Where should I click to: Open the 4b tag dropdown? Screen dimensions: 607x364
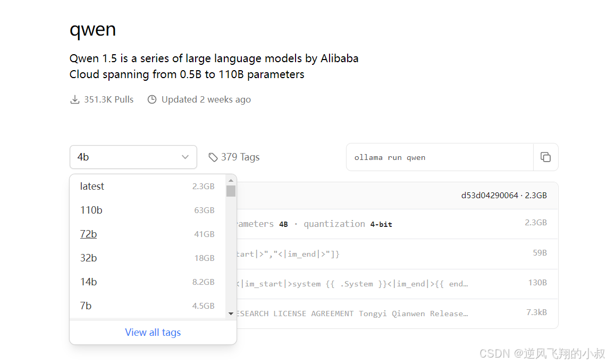(133, 157)
